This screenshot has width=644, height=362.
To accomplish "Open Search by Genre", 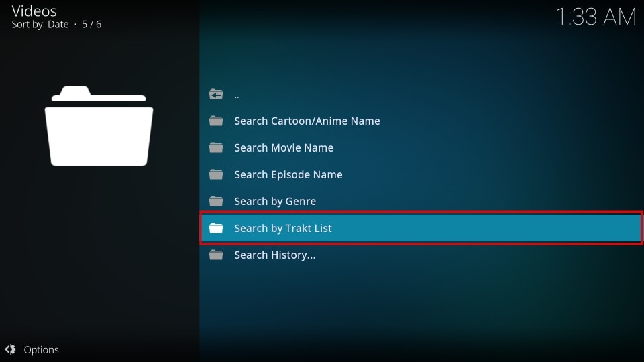I will pyautogui.click(x=421, y=202).
